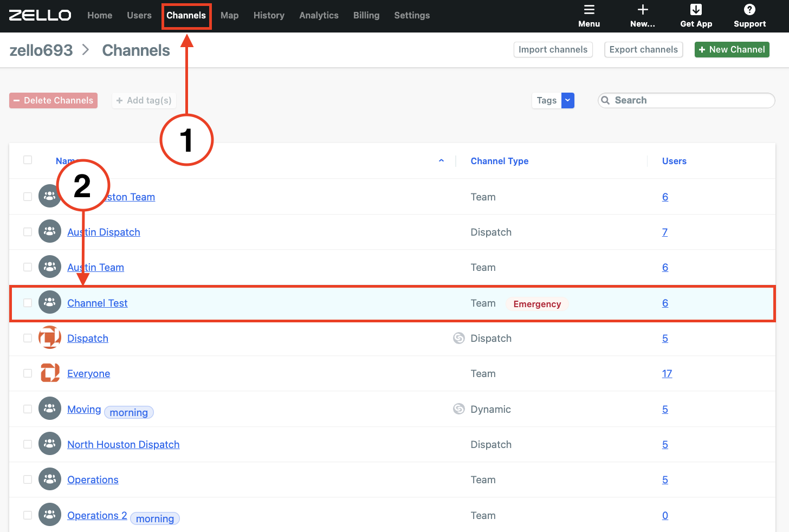Click the Export channels button

pyautogui.click(x=643, y=49)
